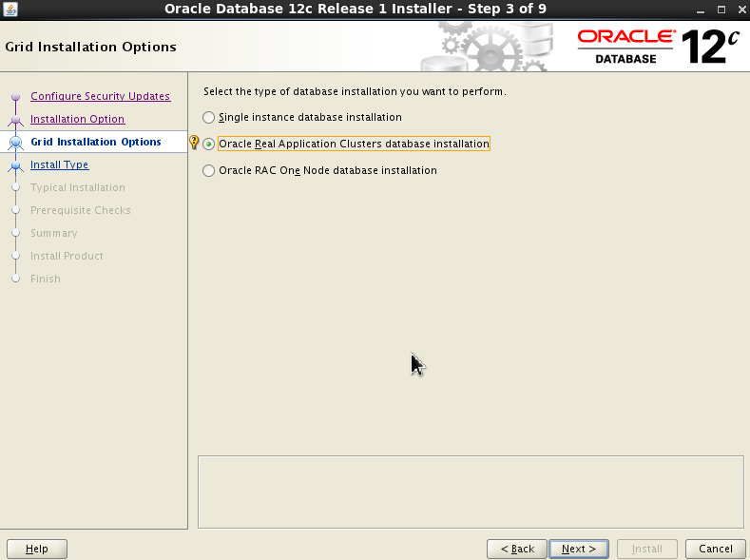The width and height of the screenshot is (750, 560).
Task: Click the Summary step label
Action: point(53,233)
